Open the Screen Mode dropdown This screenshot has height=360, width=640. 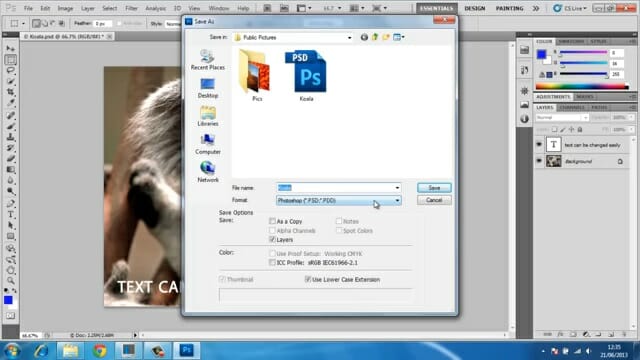click(x=380, y=8)
